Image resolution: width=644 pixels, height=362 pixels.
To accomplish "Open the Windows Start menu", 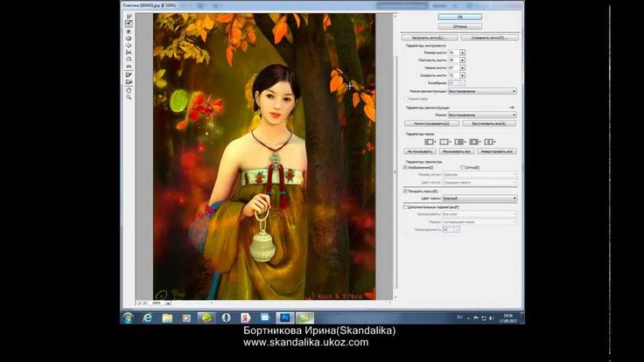I will 128,318.
